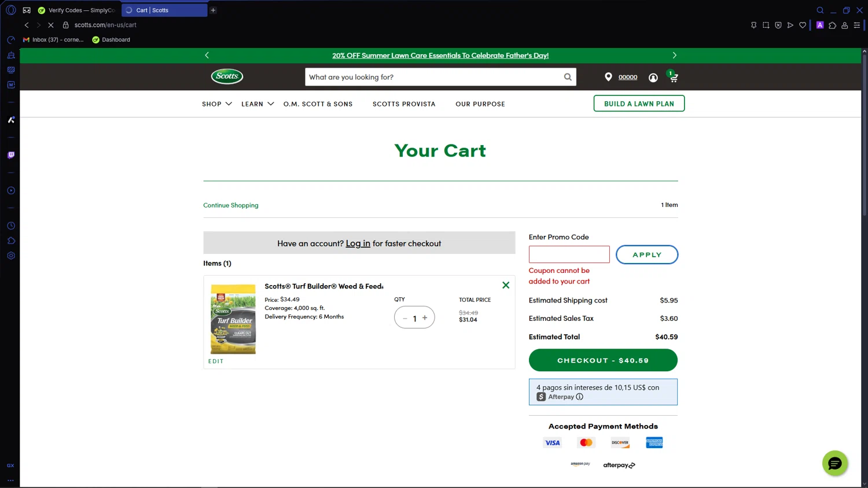Click the Scotts logo
The height and width of the screenshot is (488, 868).
pos(227,76)
